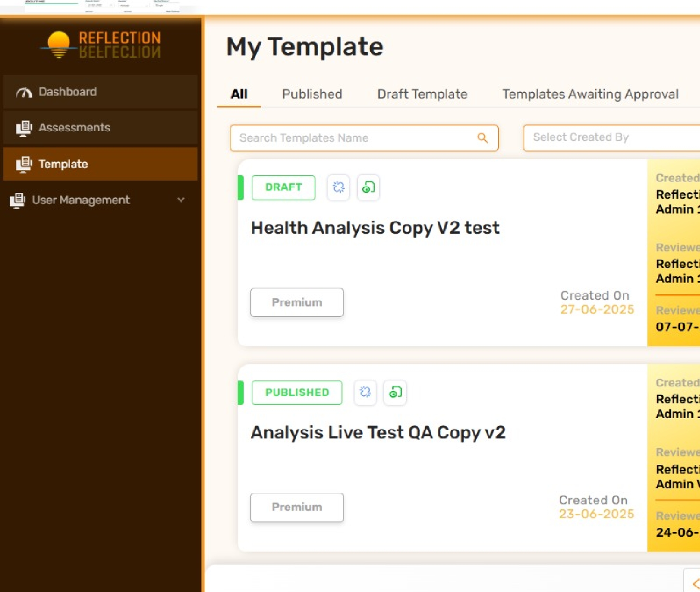Click green preview icon on Analysis Live Test card

[x=395, y=393]
